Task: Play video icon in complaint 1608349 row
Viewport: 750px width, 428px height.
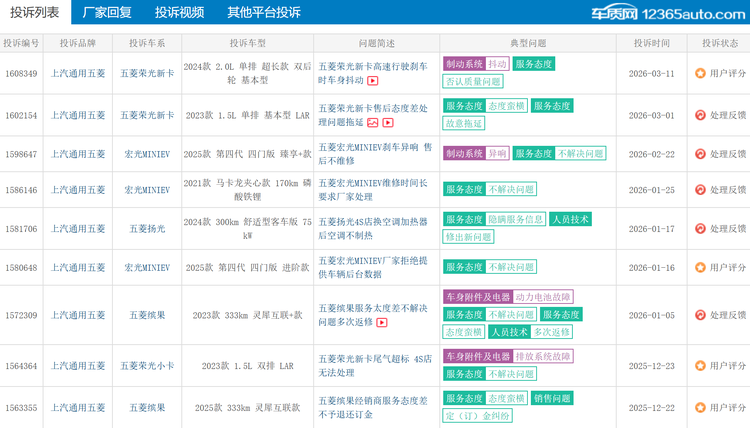Action: coord(373,81)
